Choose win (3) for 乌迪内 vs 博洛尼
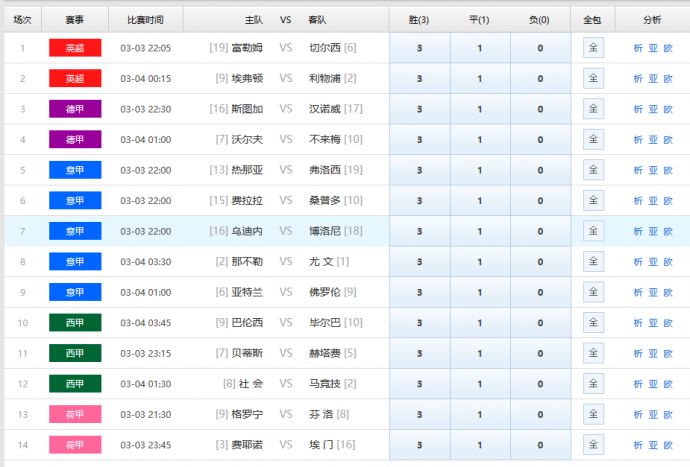 [x=419, y=231]
